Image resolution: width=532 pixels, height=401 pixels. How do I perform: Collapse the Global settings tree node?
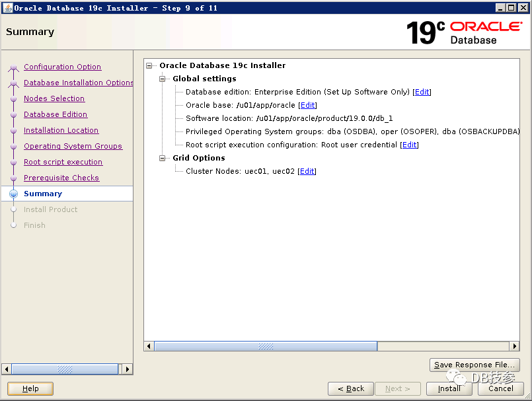(x=163, y=79)
